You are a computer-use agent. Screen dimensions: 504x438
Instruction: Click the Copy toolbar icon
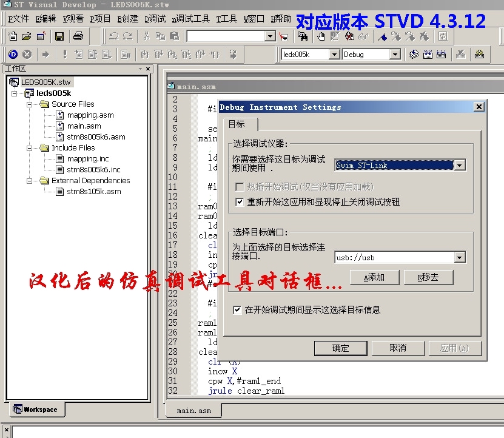click(x=160, y=36)
